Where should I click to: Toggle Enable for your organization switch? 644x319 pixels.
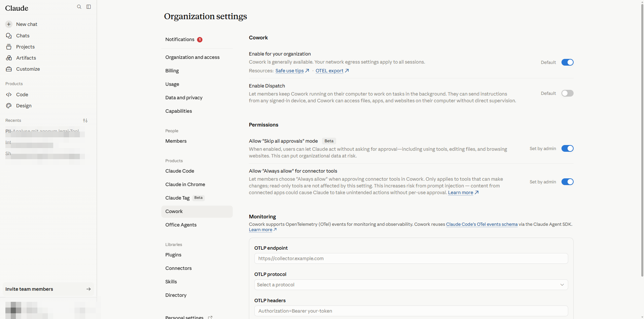568,62
